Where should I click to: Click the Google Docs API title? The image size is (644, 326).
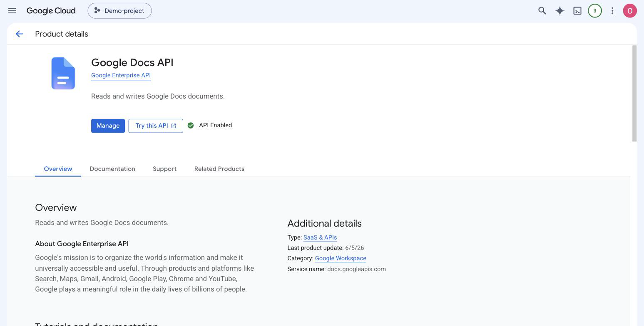pyautogui.click(x=132, y=62)
